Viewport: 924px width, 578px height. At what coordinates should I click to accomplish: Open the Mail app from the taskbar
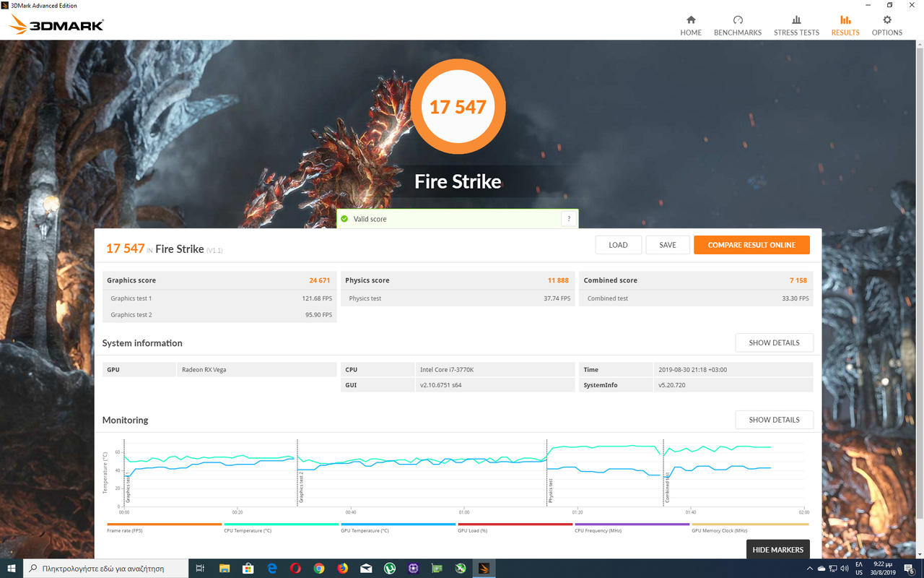[x=366, y=569]
